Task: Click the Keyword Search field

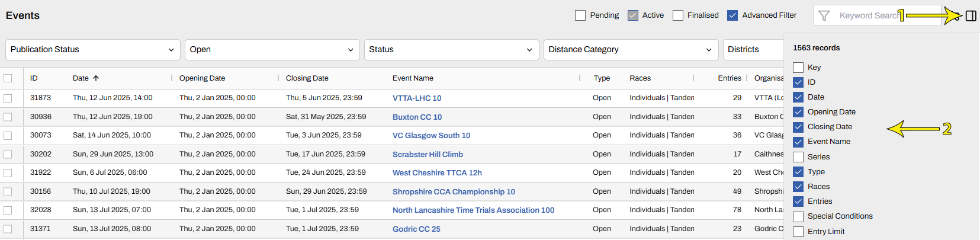Action: pyautogui.click(x=868, y=16)
